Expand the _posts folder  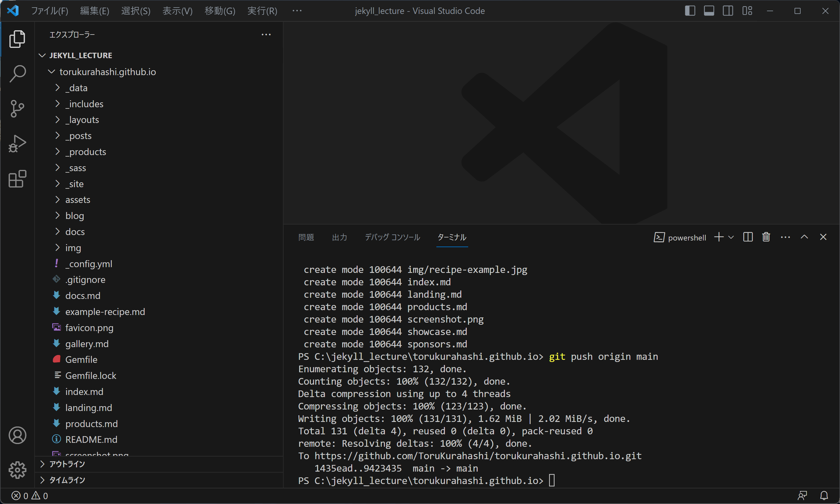click(159, 136)
